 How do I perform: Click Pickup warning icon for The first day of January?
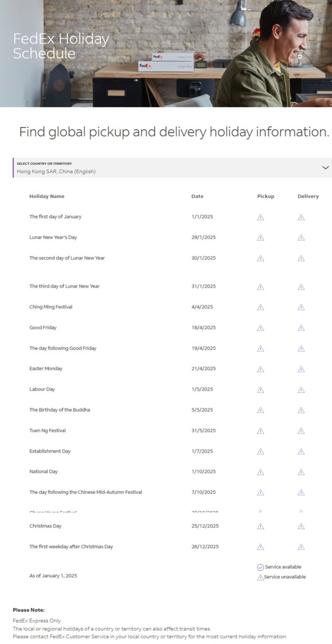(260, 217)
